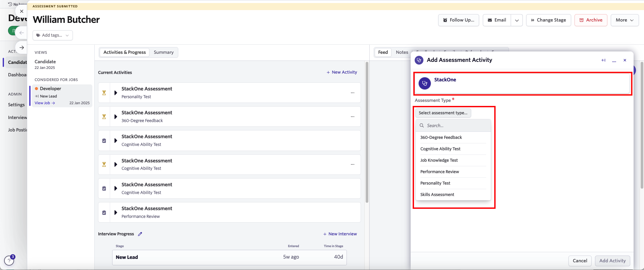Click the Follow Up button

click(458, 20)
